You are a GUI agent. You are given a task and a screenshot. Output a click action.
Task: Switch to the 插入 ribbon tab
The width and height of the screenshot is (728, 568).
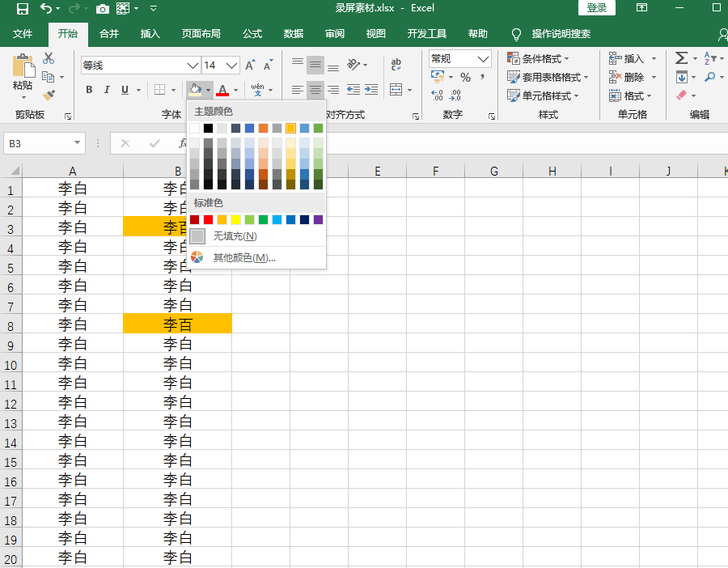pos(150,34)
